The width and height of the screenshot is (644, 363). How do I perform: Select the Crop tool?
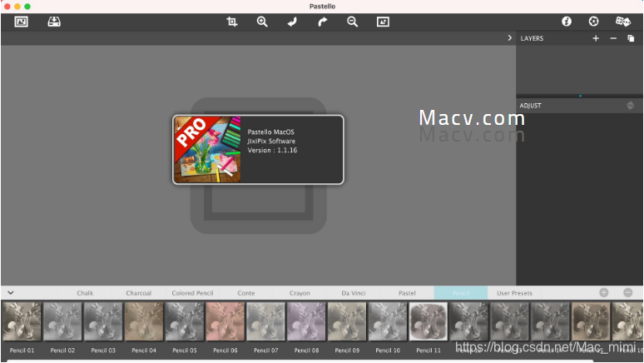(231, 22)
